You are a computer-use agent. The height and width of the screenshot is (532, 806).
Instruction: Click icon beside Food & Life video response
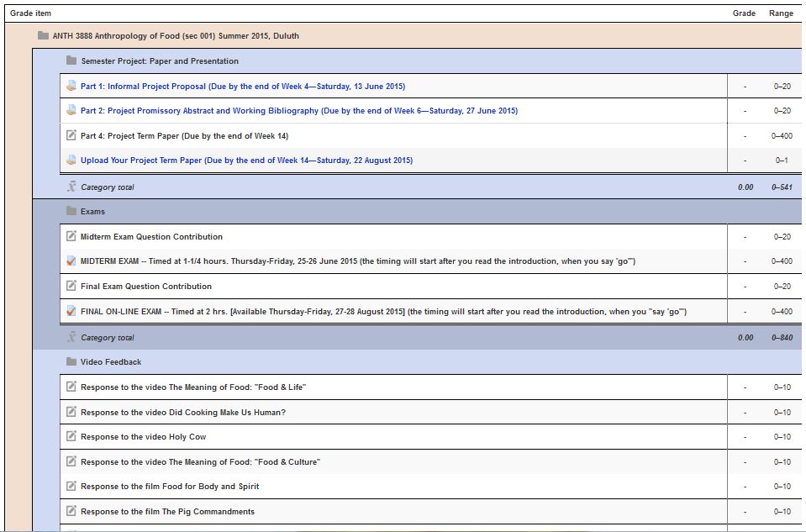click(x=71, y=387)
